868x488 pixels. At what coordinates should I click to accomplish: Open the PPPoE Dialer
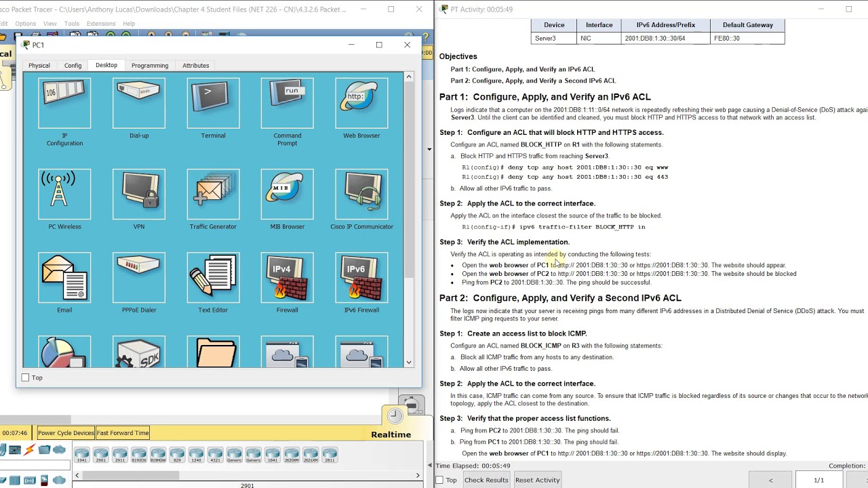point(139,277)
